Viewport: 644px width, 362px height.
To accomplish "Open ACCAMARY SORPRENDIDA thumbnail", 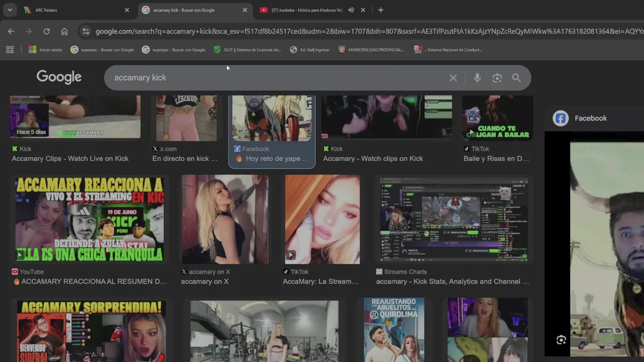I will click(92, 331).
